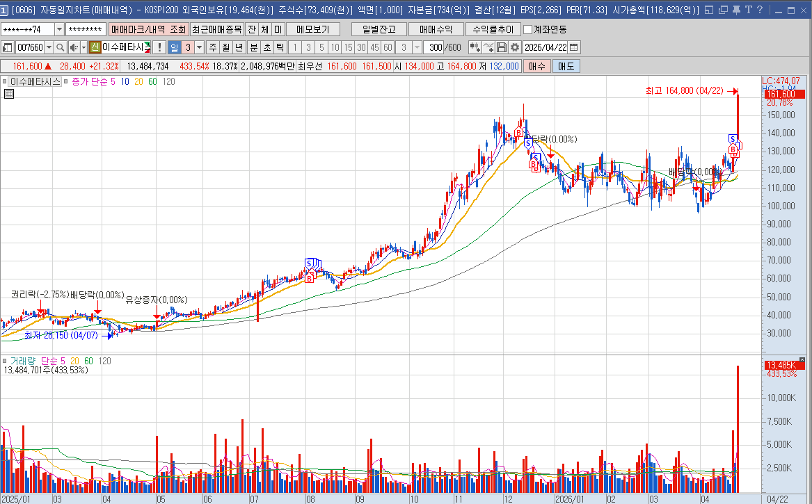Image resolution: width=812 pixels, height=504 pixels.
Task: Click the add line indicator icon
Action: tap(488, 47)
